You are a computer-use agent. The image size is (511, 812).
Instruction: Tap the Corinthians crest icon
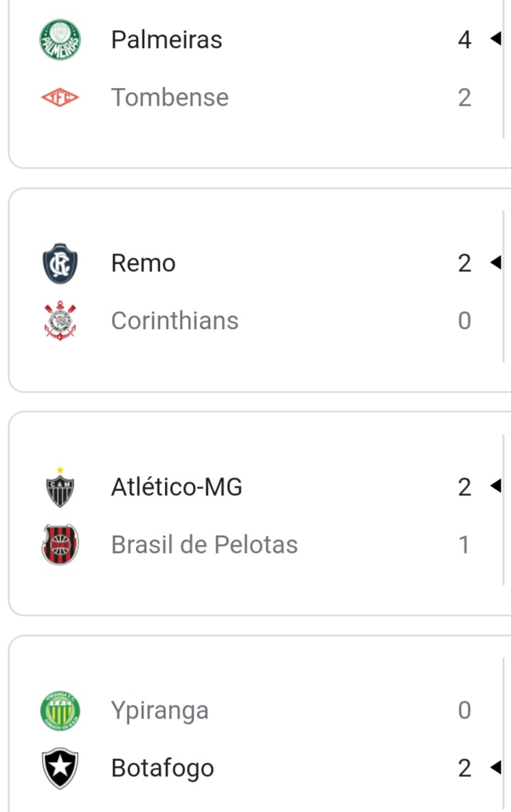point(60,321)
